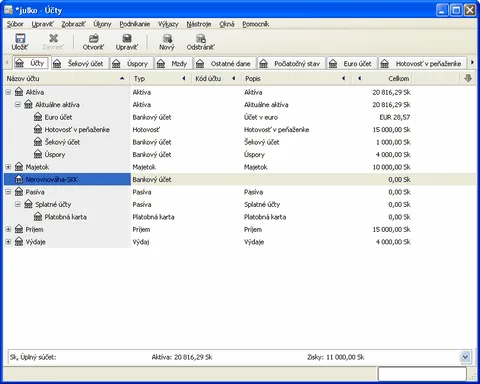480x384 pixels.
Task: Switch to the Ostatné dane tab
Action: pos(225,63)
